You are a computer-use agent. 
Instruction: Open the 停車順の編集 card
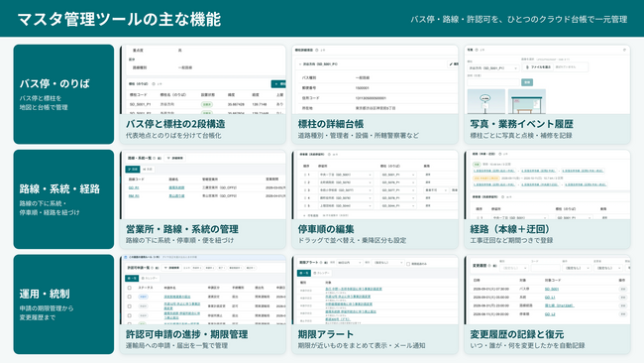375,199
